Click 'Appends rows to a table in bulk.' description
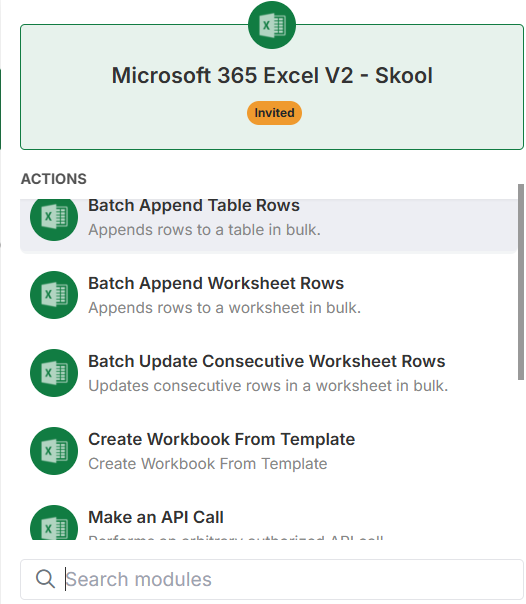The height and width of the screenshot is (604, 526). (x=204, y=230)
